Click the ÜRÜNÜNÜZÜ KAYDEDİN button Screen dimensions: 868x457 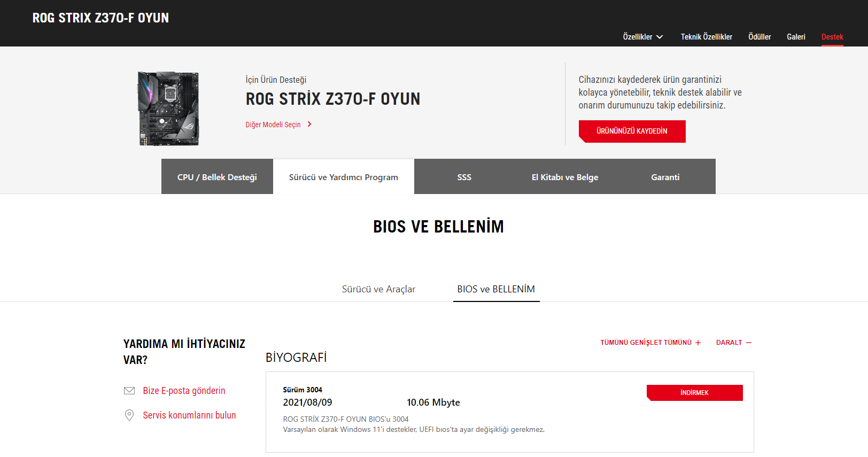point(632,131)
